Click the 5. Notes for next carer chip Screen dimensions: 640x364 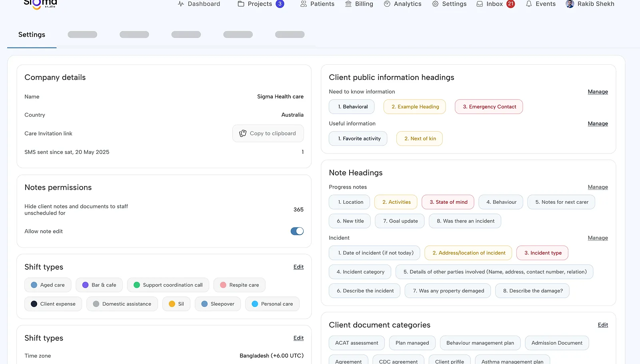(561, 202)
